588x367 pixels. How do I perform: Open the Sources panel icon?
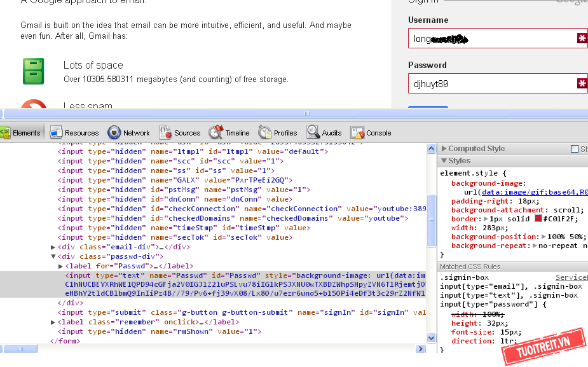tap(165, 132)
